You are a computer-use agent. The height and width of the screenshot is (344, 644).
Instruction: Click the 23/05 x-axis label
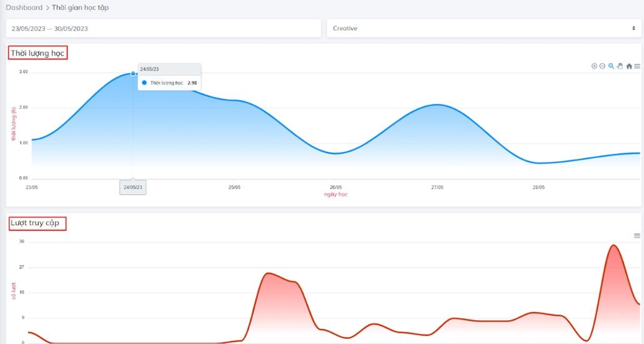click(x=32, y=187)
